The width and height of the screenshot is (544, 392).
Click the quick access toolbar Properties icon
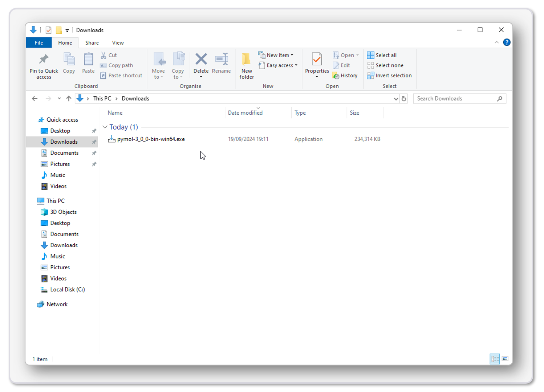coord(48,30)
